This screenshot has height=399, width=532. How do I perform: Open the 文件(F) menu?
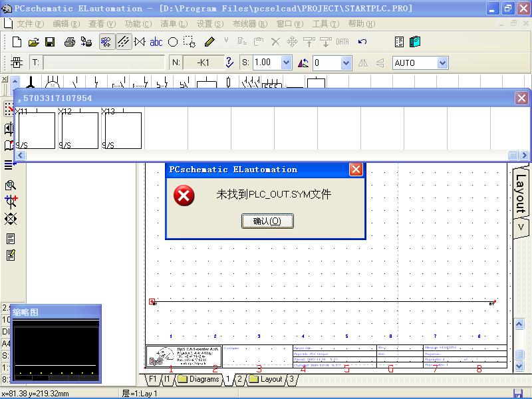[31, 24]
